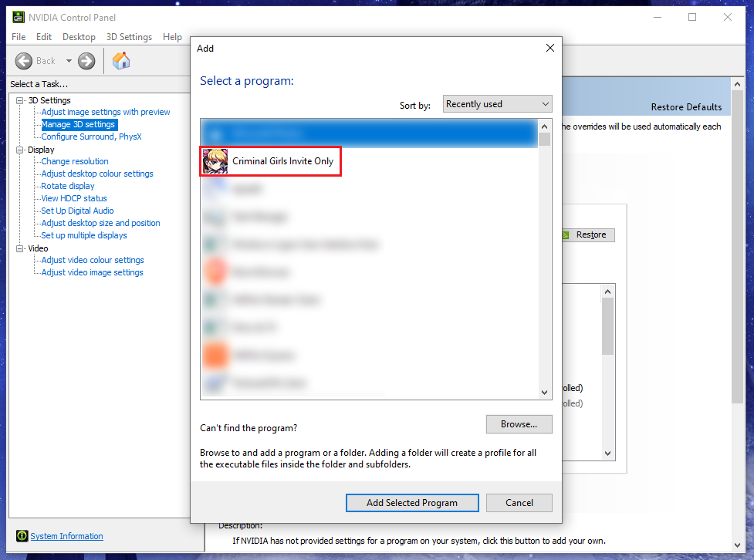This screenshot has width=754, height=560.
Task: Select Adjust desktop size and position
Action: click(100, 223)
